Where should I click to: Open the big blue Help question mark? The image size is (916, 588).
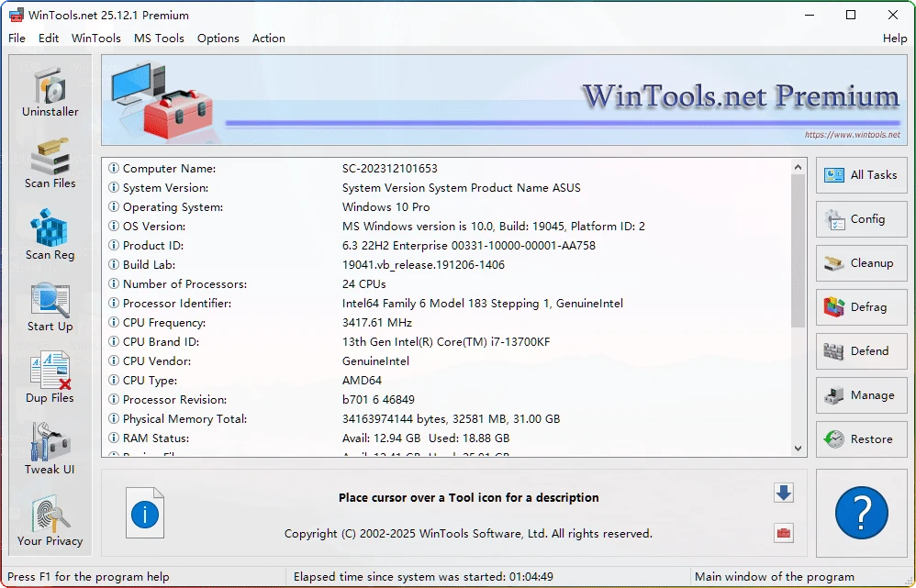861,514
